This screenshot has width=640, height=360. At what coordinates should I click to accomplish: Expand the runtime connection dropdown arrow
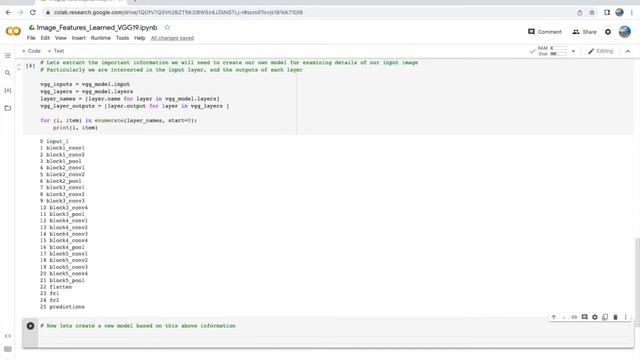(x=573, y=51)
